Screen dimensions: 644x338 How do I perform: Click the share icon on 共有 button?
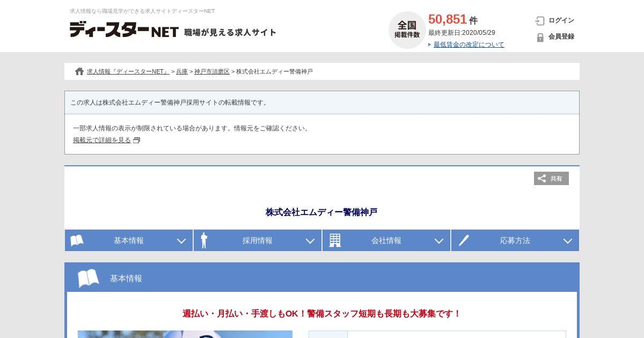click(x=542, y=179)
